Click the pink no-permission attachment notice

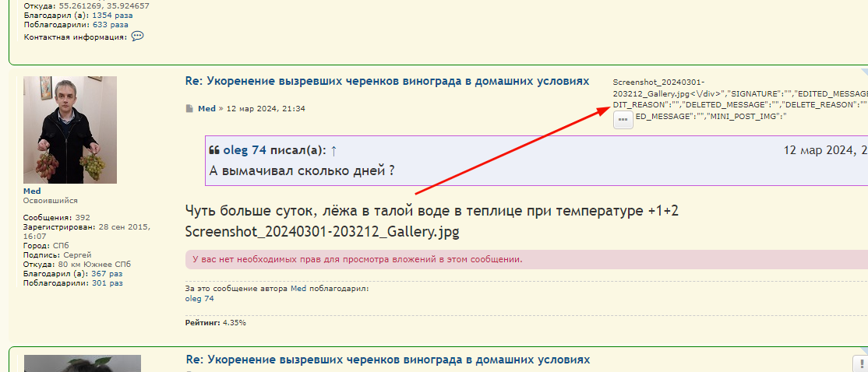coord(527,259)
